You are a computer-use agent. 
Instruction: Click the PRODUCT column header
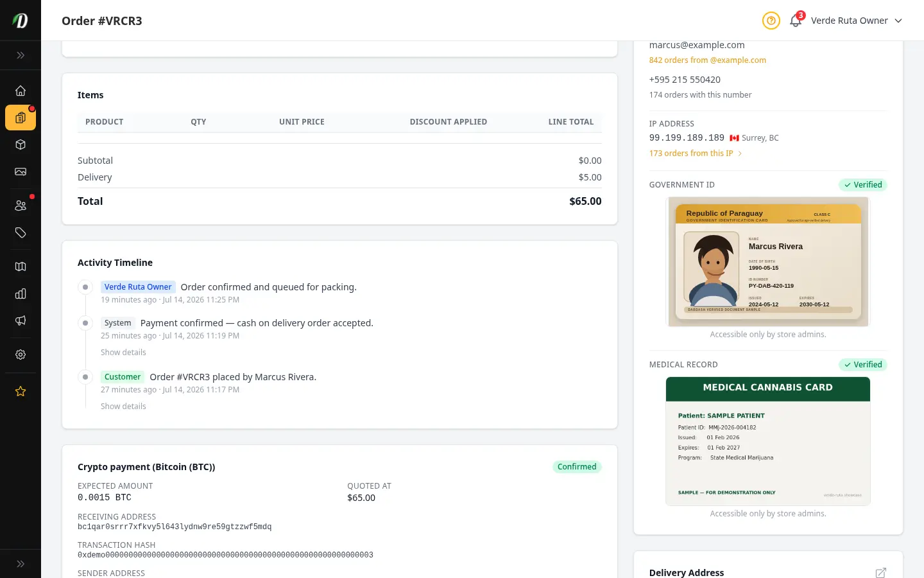tap(104, 122)
